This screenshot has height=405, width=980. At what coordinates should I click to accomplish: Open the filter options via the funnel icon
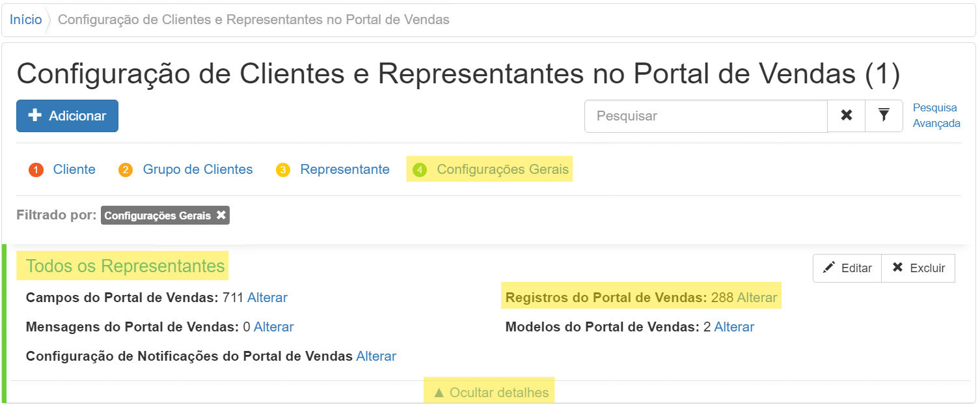[884, 115]
